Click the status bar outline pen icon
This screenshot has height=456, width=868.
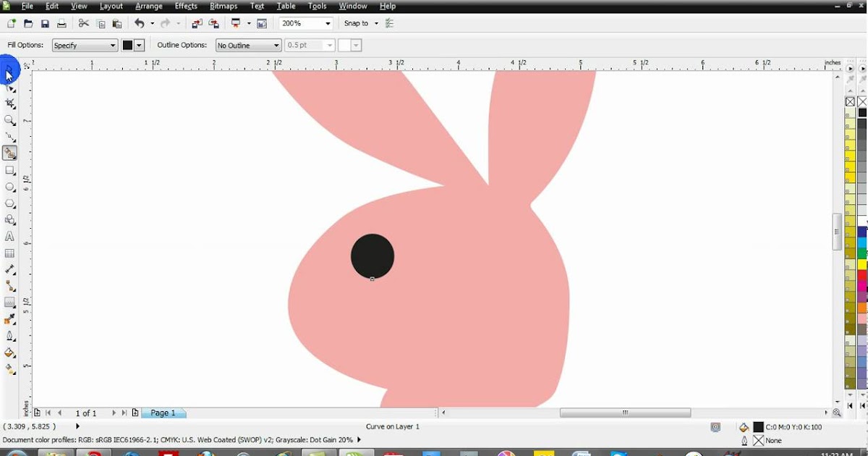coord(744,441)
